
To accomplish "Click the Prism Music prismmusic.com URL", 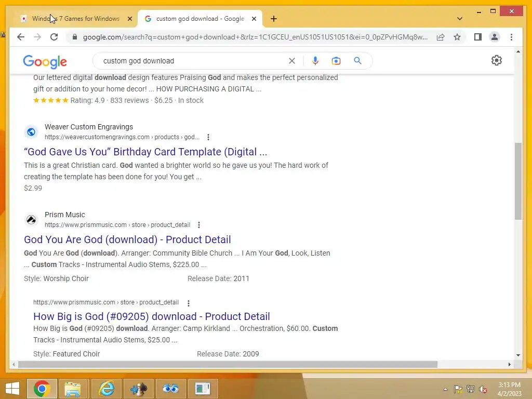I will pos(117,225).
